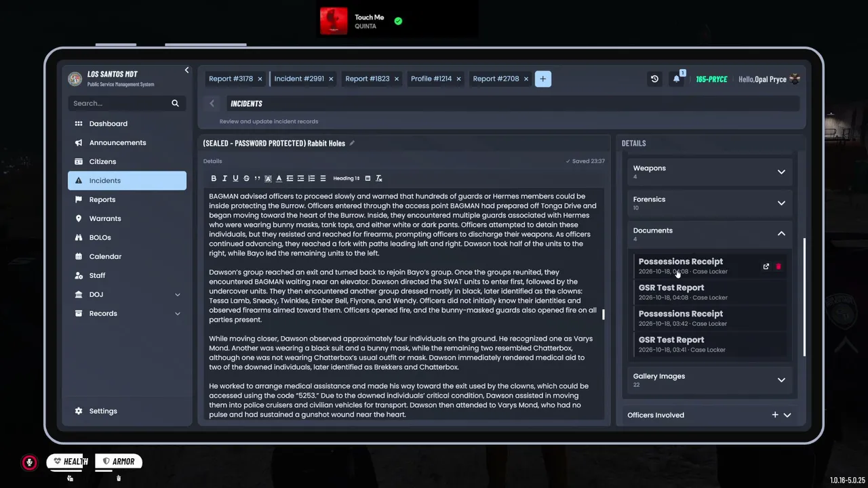Image resolution: width=868 pixels, height=488 pixels.
Task: Open the Possessions Receipt dated 03:42
Action: (x=711, y=319)
